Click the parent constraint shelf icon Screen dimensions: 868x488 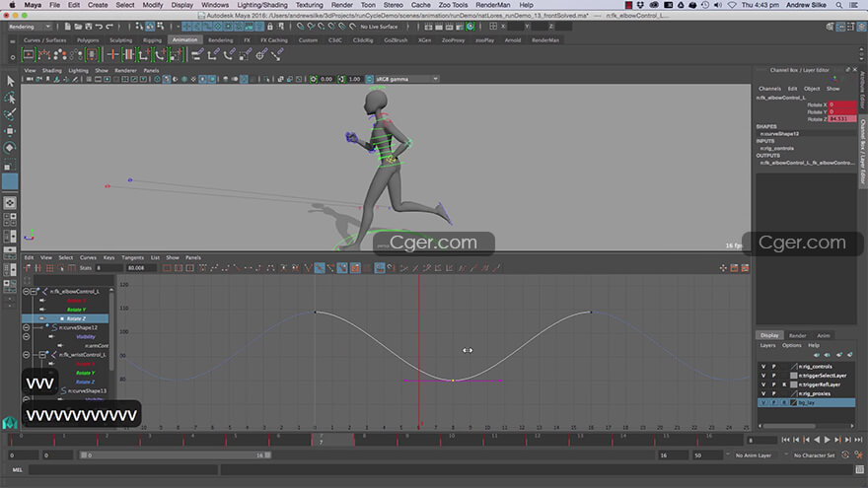(x=196, y=54)
